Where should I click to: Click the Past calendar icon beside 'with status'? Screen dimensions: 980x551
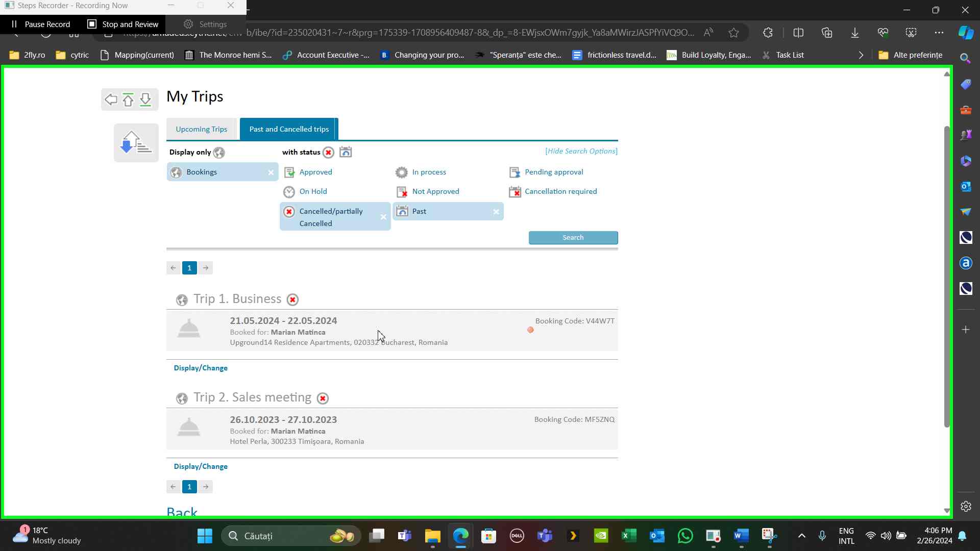coord(346,152)
